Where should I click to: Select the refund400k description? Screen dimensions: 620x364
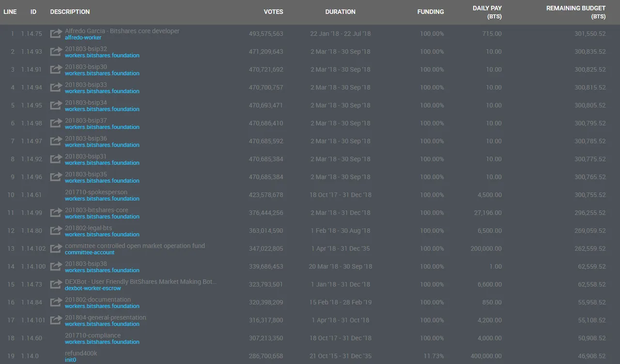pyautogui.click(x=81, y=353)
